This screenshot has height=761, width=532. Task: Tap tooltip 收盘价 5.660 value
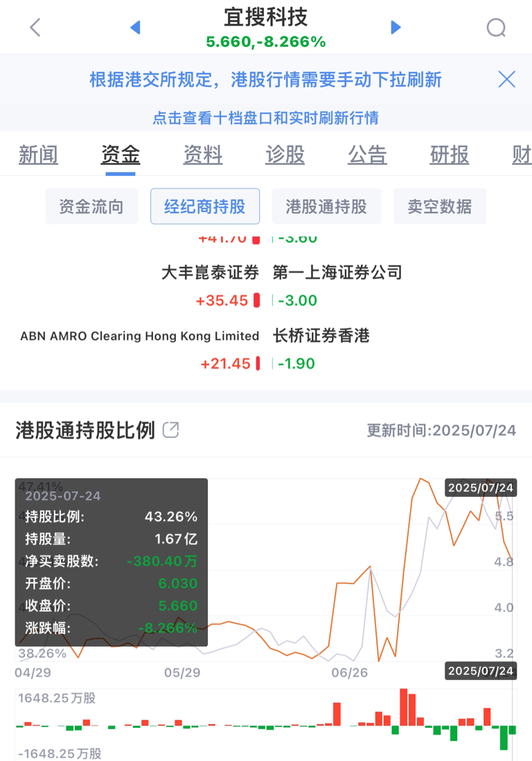pos(178,606)
